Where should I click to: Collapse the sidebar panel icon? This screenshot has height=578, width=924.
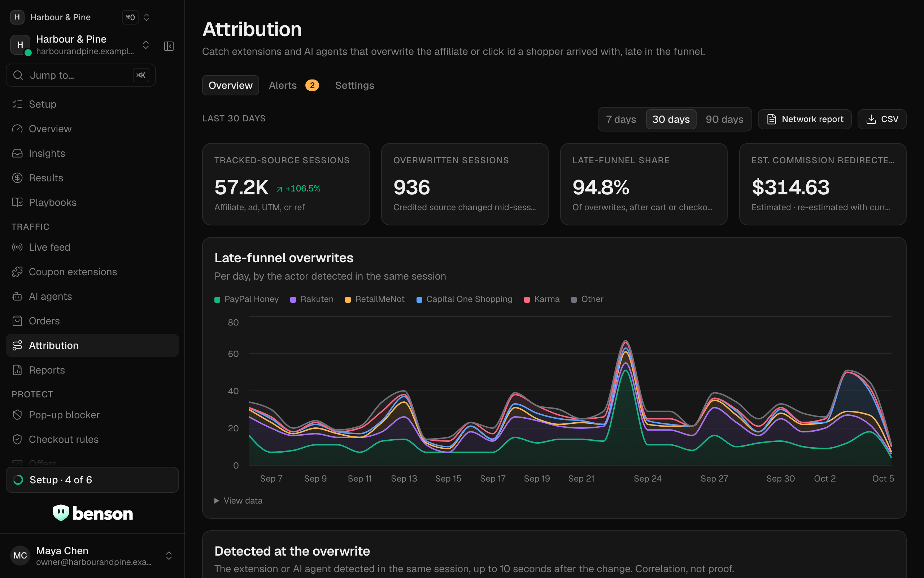(x=169, y=46)
